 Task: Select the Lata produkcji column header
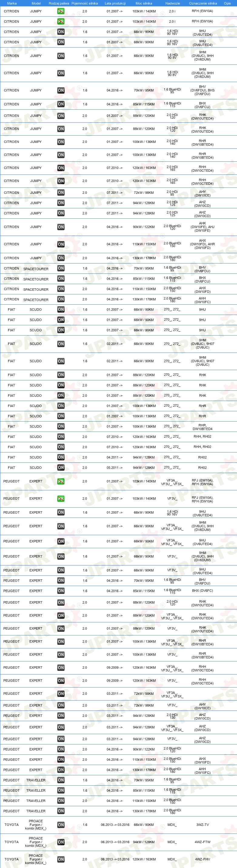[115, 3]
